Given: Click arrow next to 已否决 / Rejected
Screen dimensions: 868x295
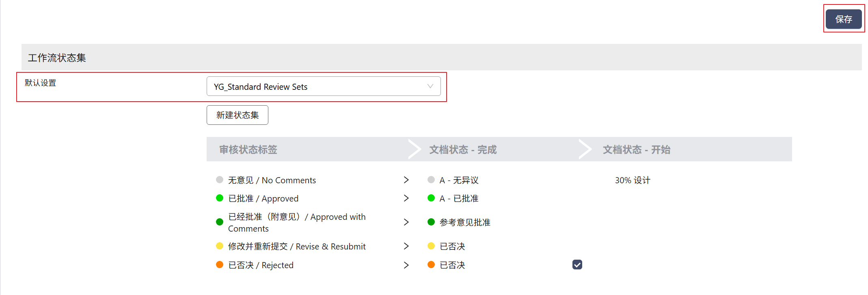Looking at the screenshot, I should tap(406, 265).
